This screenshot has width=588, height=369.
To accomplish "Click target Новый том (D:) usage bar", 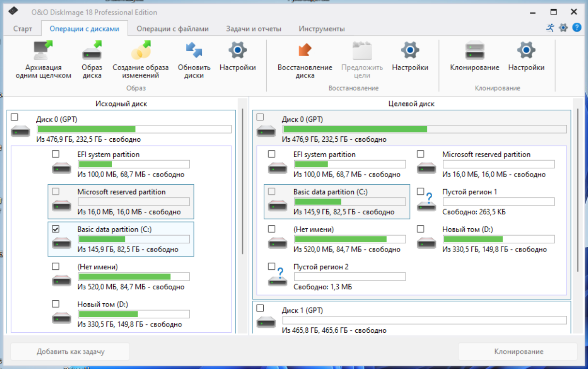I will (x=498, y=239).
